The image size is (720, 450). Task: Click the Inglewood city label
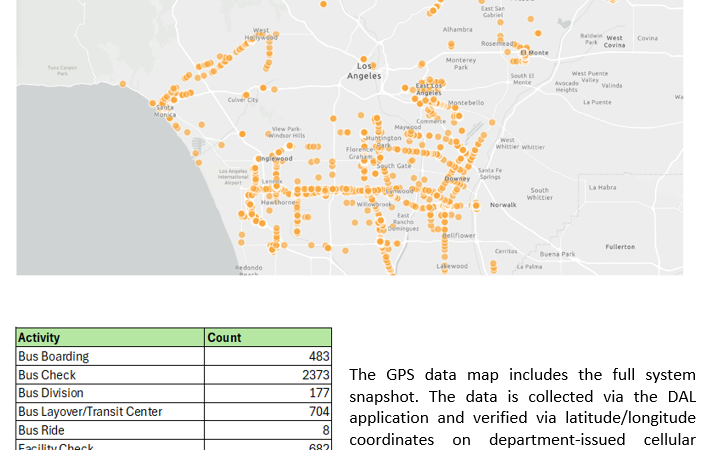click(275, 158)
